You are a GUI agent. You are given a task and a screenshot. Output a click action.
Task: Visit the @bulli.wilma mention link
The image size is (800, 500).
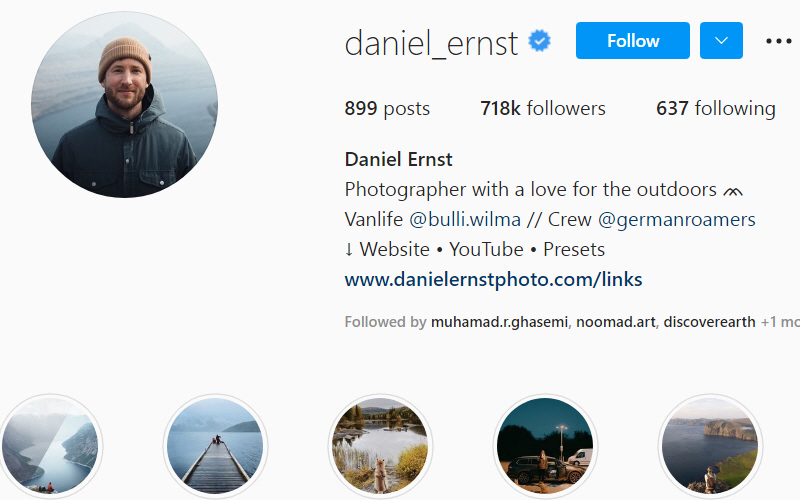465,219
